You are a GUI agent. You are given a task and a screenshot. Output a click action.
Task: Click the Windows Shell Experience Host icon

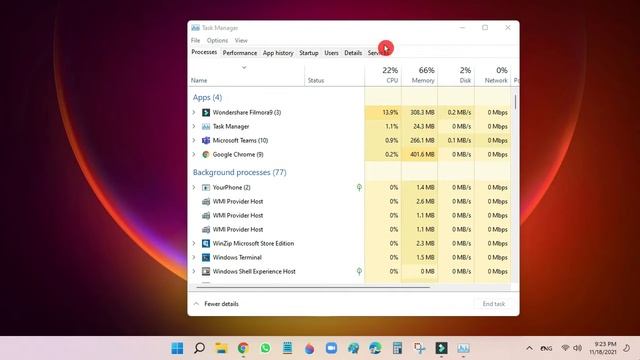tap(206, 271)
